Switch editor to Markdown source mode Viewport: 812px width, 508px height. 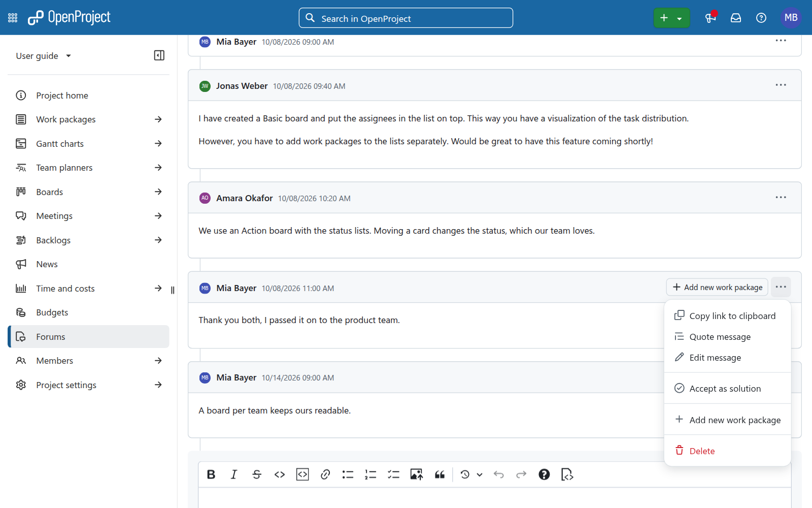pyautogui.click(x=567, y=474)
